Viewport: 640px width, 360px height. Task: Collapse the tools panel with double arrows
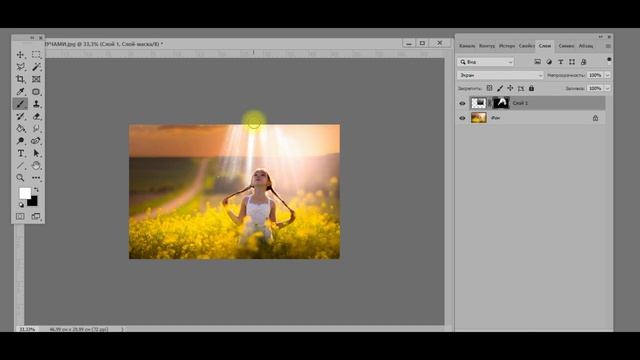coord(32,38)
